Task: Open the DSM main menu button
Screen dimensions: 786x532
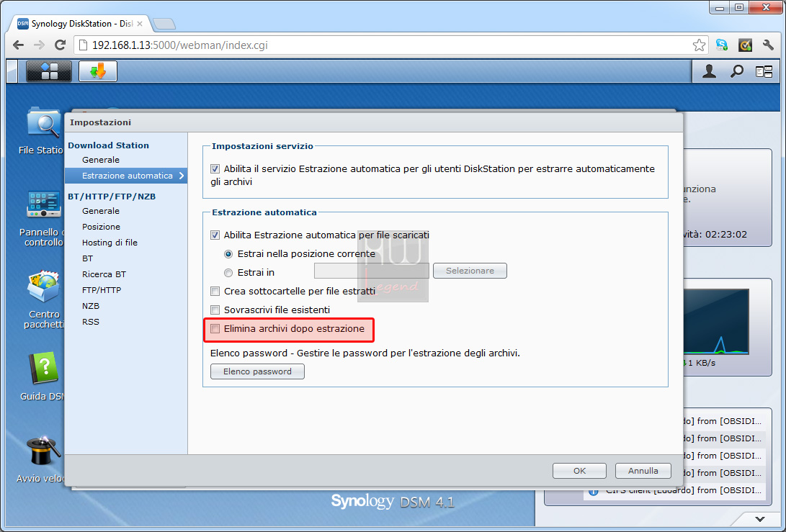Action: (48, 71)
